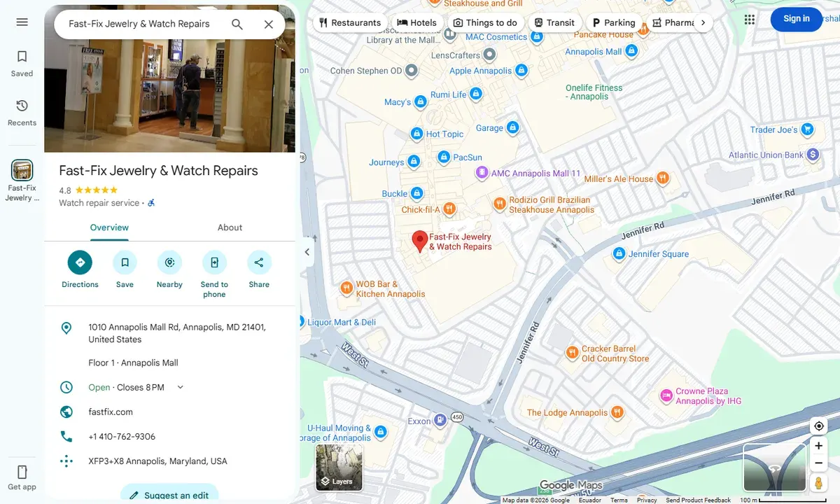This screenshot has height=504, width=840.
Task: Click Send Product Feedback link
Action: (698, 500)
